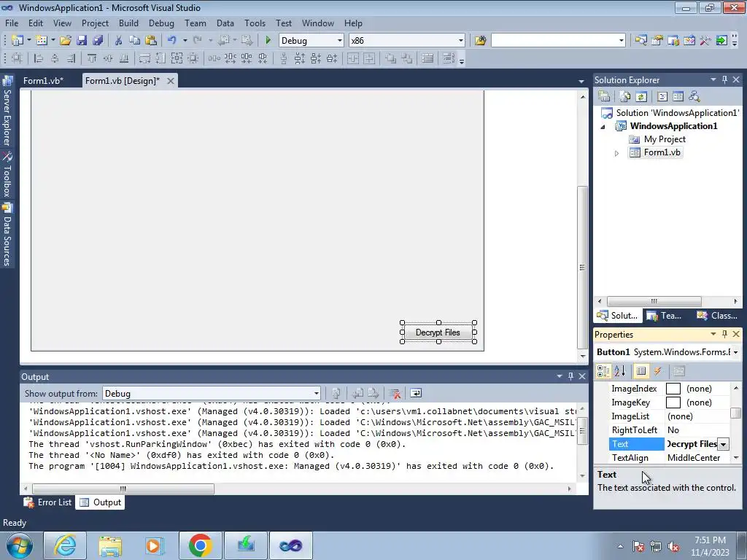The height and width of the screenshot is (560, 747).
Task: Toggle auto-hide pin of Output panel
Action: click(570, 376)
